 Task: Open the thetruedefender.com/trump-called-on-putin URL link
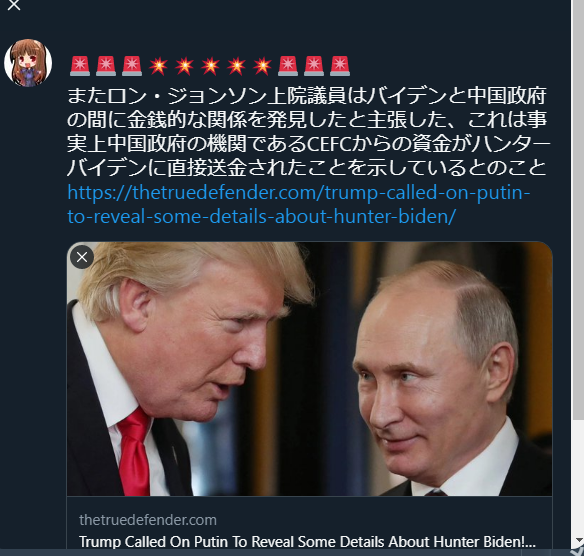coord(298,193)
